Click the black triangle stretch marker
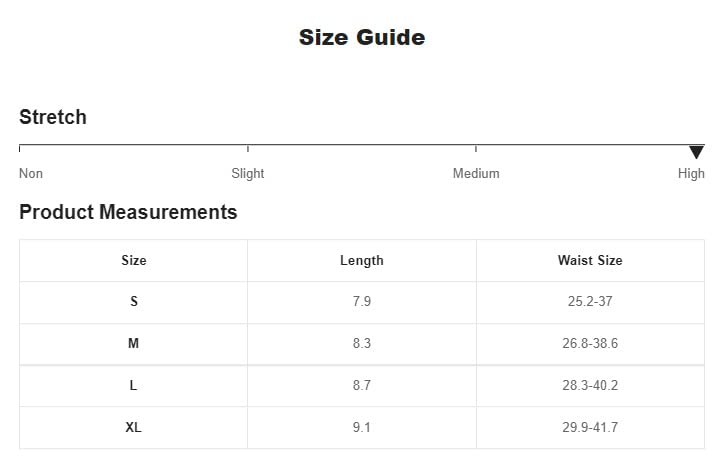The height and width of the screenshot is (464, 717). point(696,152)
